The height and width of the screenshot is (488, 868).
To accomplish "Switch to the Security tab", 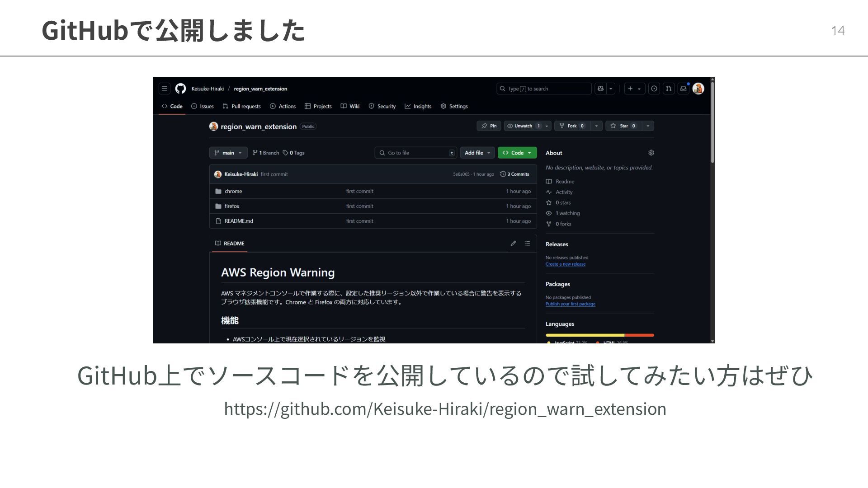I will 382,106.
